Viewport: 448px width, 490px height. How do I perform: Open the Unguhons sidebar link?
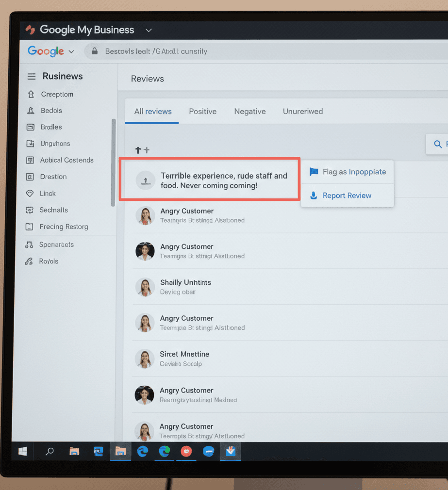point(55,144)
